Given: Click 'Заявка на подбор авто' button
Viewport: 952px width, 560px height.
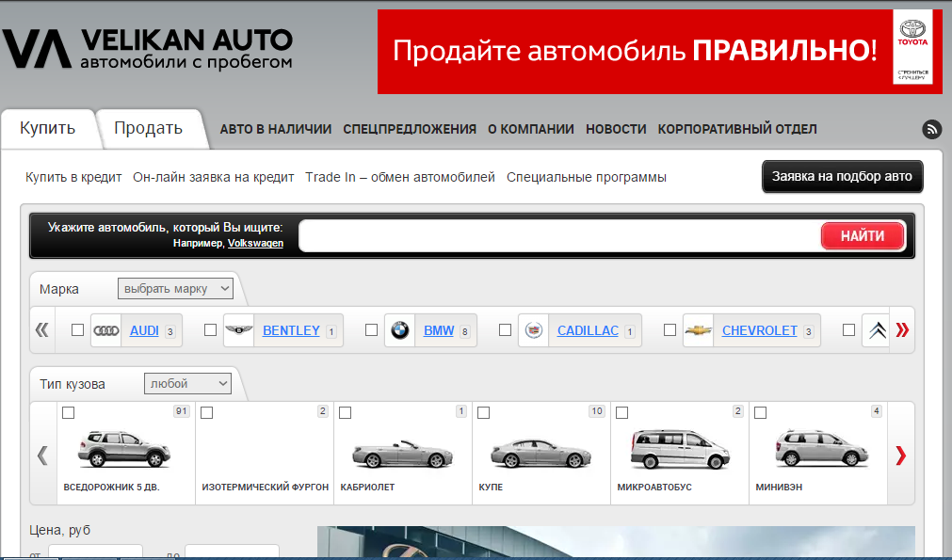Looking at the screenshot, I should click(842, 177).
